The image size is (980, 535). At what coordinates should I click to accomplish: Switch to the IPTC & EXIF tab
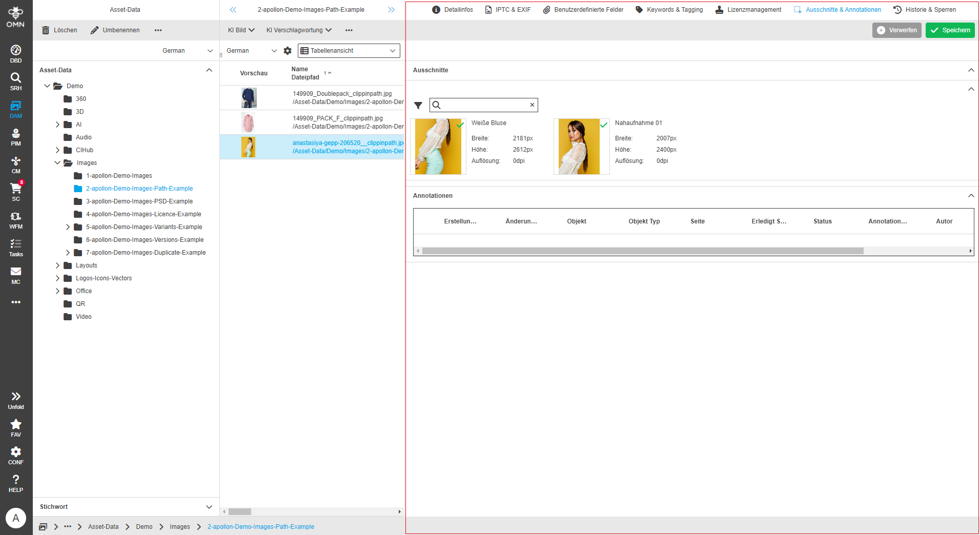pyautogui.click(x=508, y=10)
